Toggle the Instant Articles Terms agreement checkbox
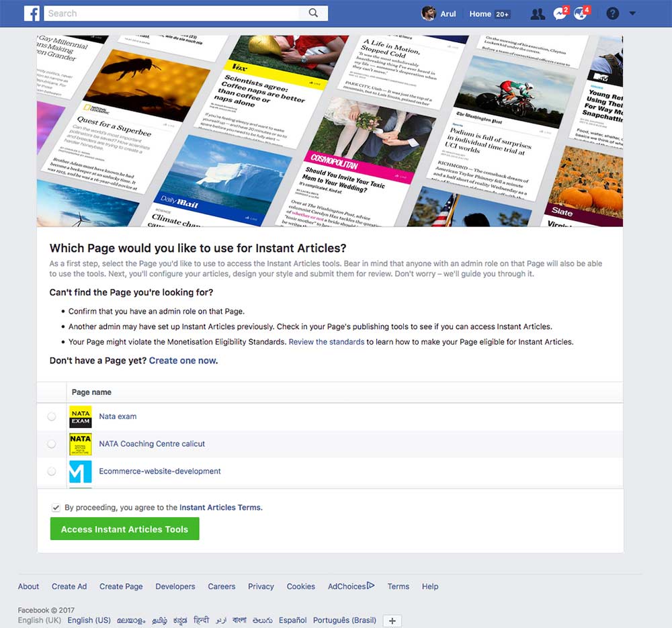672x628 pixels. (56, 508)
